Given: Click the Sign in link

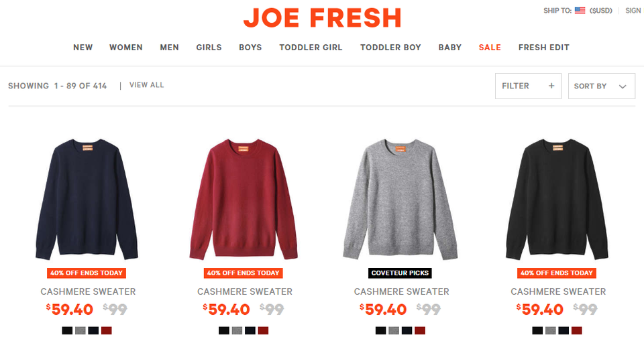Looking at the screenshot, I should pos(633,11).
